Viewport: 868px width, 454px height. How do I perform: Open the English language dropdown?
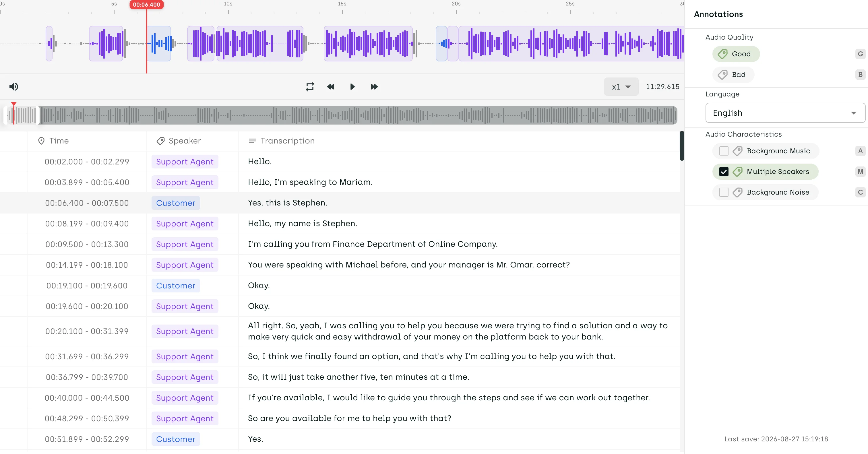coord(785,113)
